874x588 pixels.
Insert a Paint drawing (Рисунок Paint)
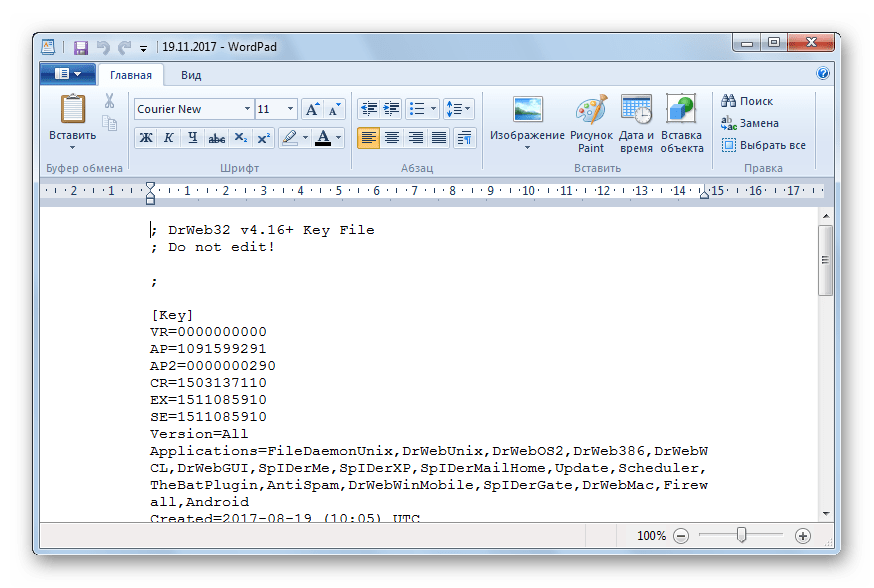pos(591,111)
